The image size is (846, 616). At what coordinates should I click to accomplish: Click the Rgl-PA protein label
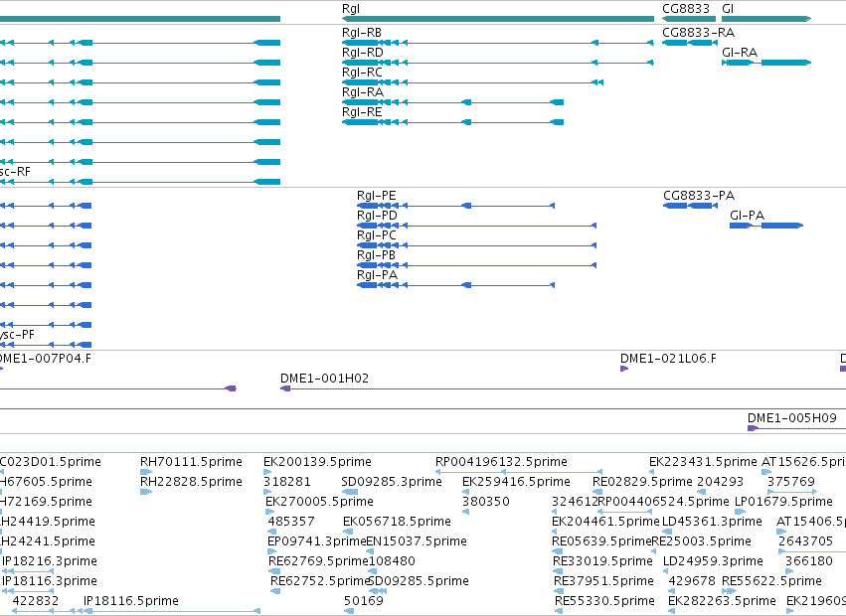377,275
